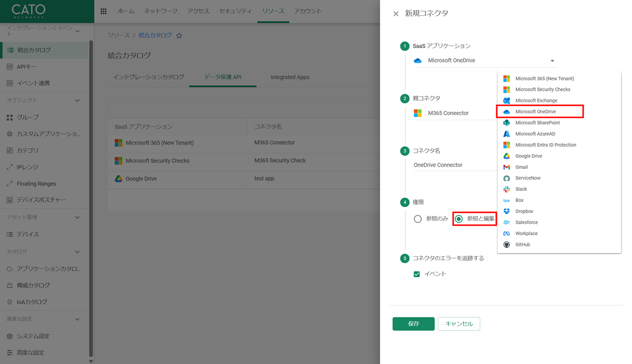Click the Dropbox icon
632x364 pixels.
coord(507,211)
